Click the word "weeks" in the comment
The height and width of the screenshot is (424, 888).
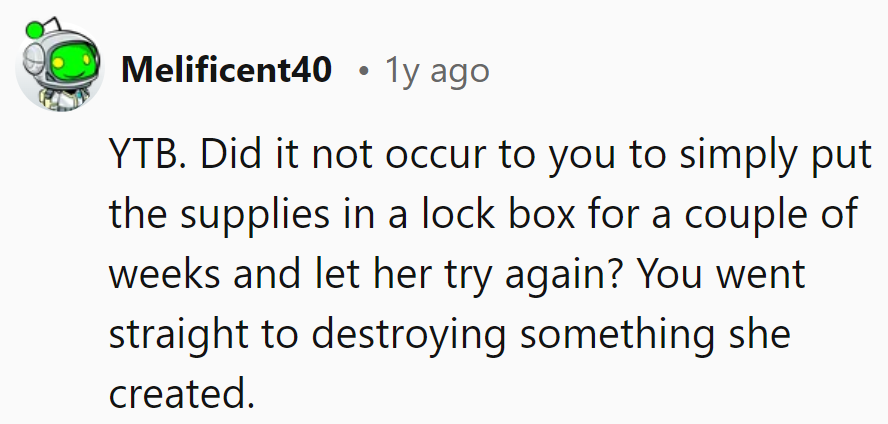(x=164, y=275)
